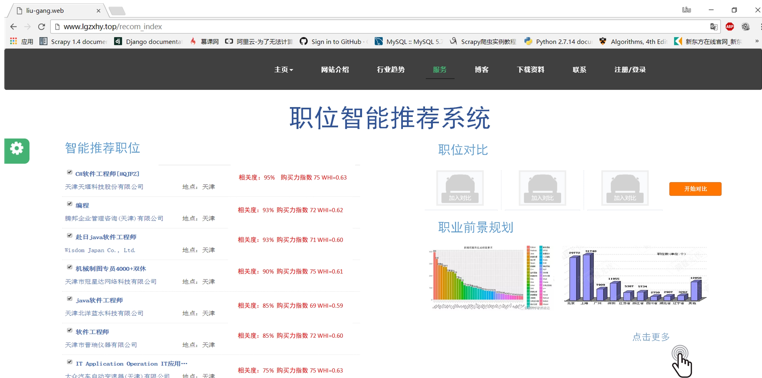Image resolution: width=762 pixels, height=378 pixels.
Task: Click 注册/登录 in navigation bar
Action: pyautogui.click(x=630, y=69)
